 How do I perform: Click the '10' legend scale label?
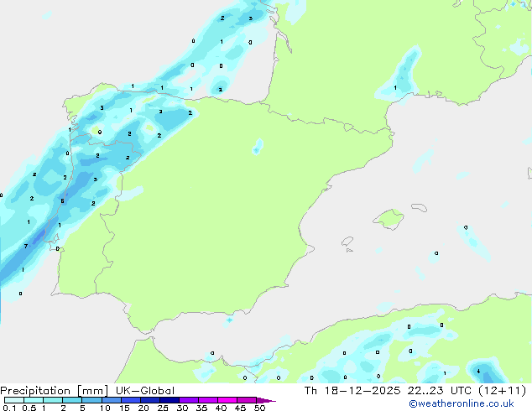[x=105, y=408]
